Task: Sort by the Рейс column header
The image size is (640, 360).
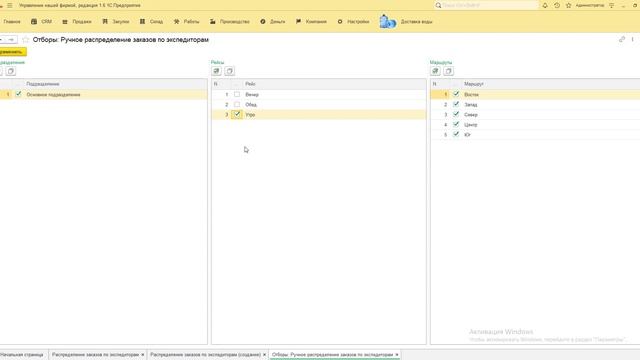Action: point(250,84)
